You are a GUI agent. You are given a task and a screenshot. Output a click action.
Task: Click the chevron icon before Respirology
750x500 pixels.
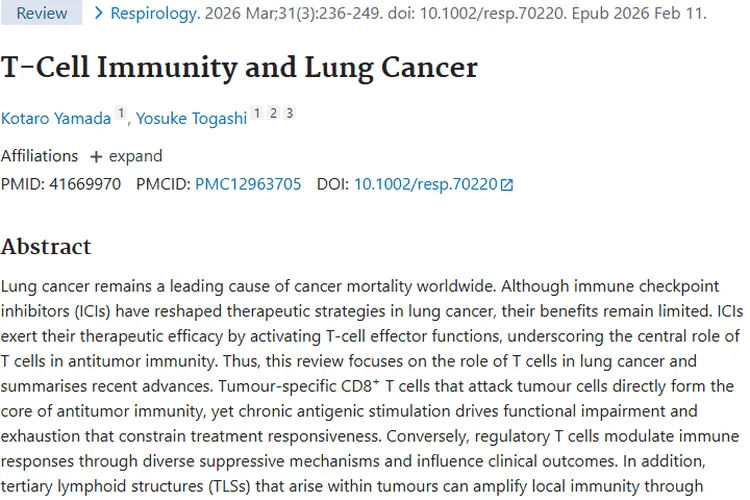coord(98,14)
